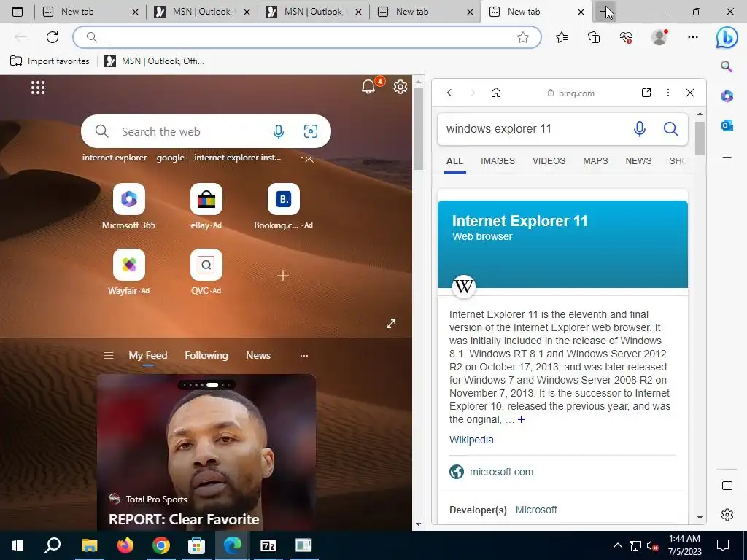Open Microsoft 365 in the sidebar
Screen dimensions: 747x560
[727, 96]
